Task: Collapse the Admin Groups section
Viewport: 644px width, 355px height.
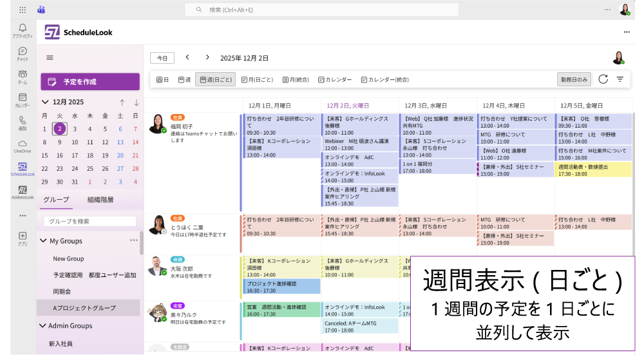Action: [43, 326]
